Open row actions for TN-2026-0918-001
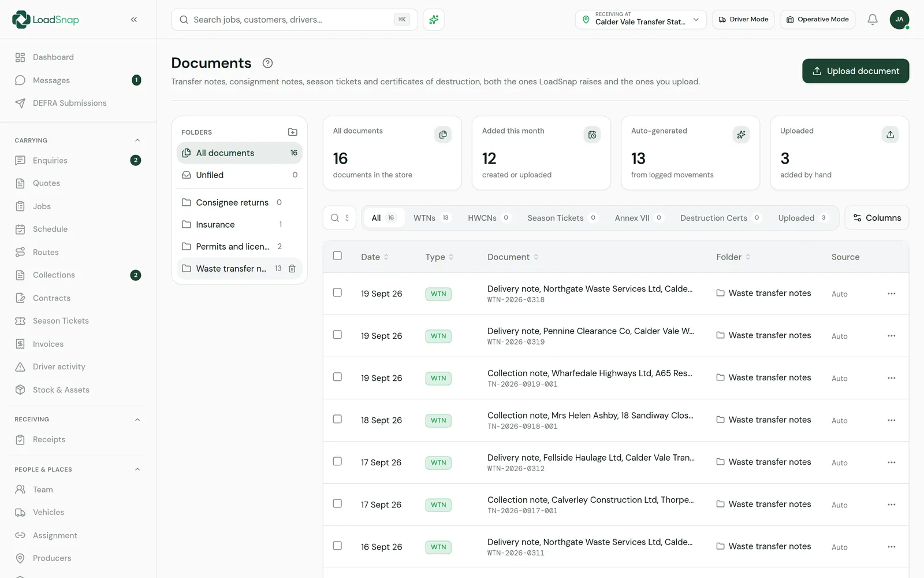Screen dimensions: 924x578 (x=892, y=420)
